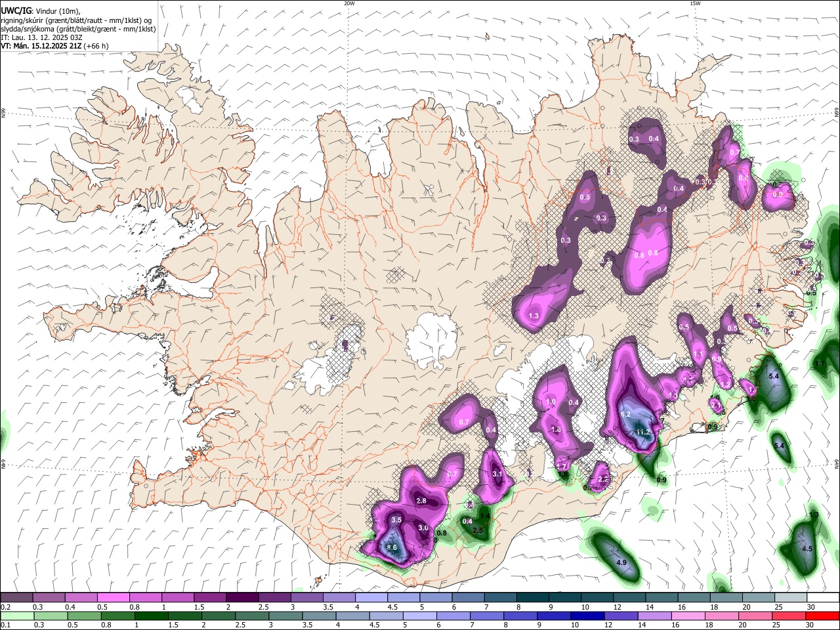Click the 'VT: Mán. 15.12.2025 21Z (+66 h)' line
Image resolution: width=840 pixels, height=630 pixels.
(54, 46)
